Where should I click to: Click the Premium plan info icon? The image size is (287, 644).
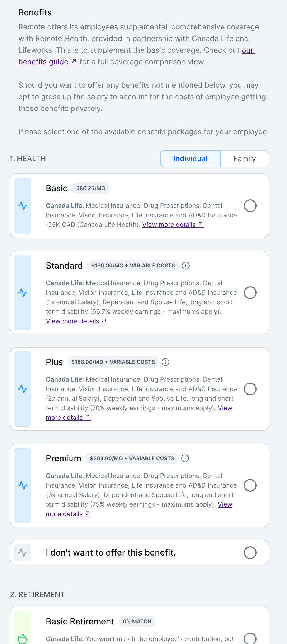185,458
